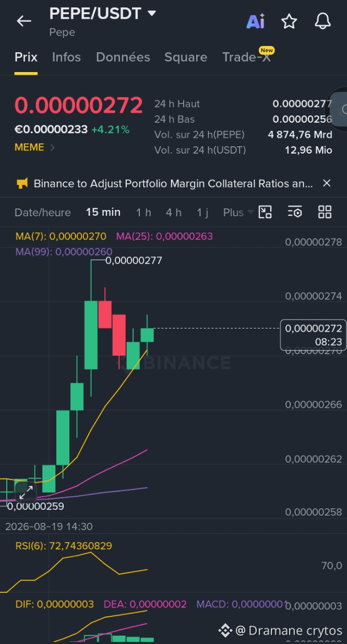Select the 1 j interval
347x644 pixels.
[202, 212]
